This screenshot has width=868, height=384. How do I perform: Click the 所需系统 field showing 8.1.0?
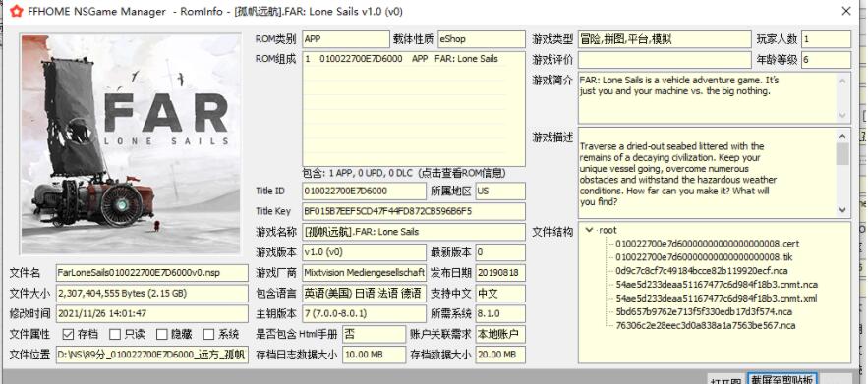click(500, 313)
